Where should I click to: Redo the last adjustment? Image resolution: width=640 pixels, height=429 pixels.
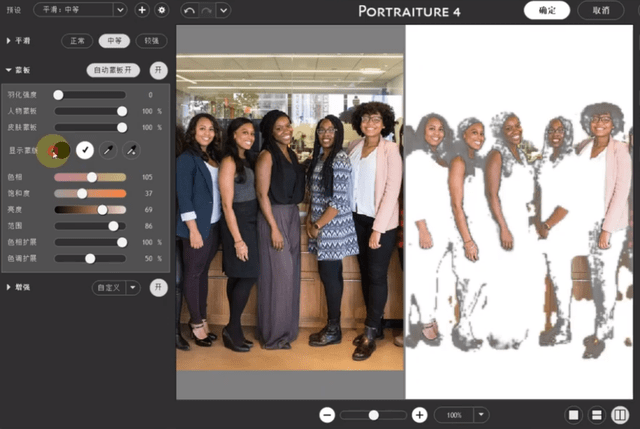point(207,11)
